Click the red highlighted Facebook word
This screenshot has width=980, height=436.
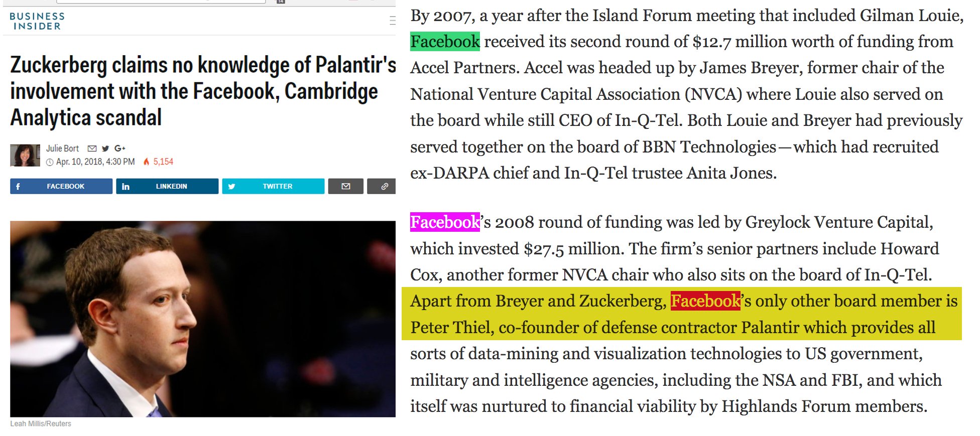click(705, 301)
